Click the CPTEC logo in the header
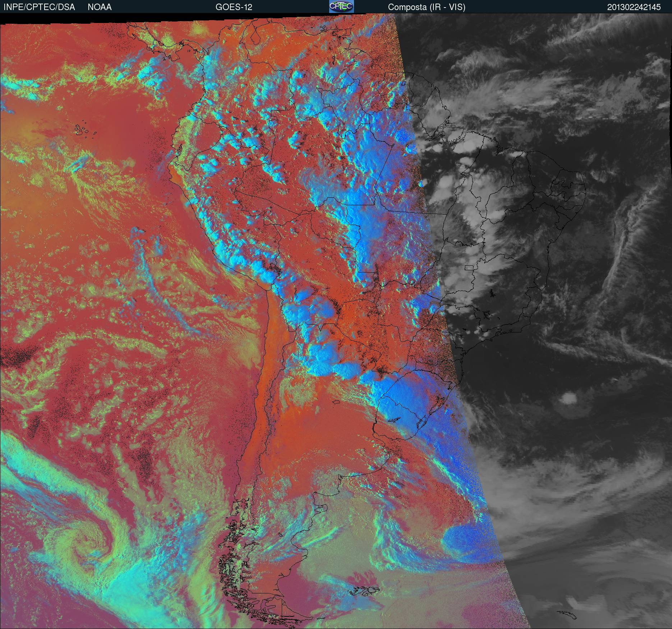 coord(341,6)
